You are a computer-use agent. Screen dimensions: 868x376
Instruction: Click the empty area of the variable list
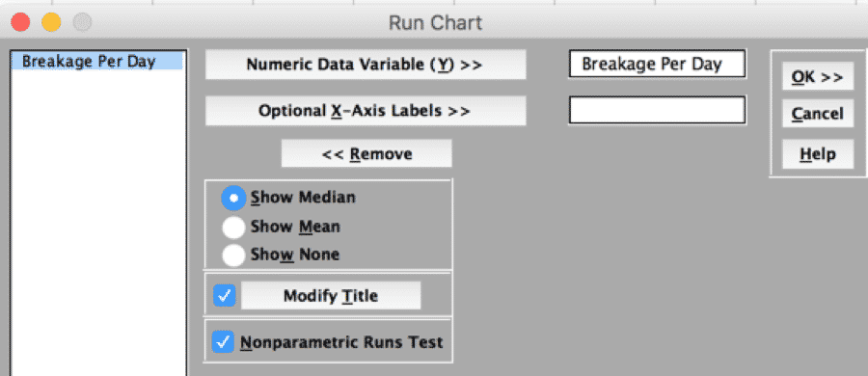(98, 222)
